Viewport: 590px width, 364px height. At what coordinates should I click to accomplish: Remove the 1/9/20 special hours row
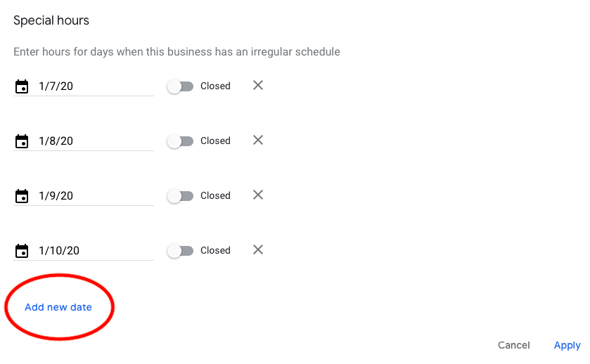click(x=258, y=195)
